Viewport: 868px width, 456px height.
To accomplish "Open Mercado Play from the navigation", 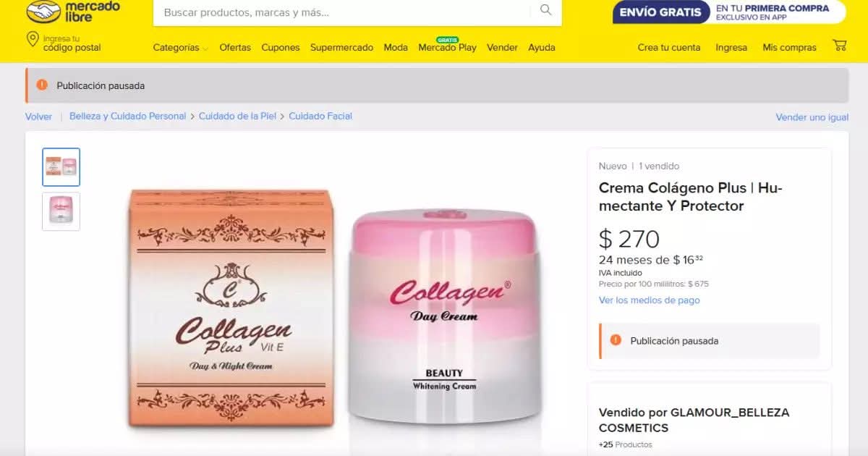I will [447, 48].
